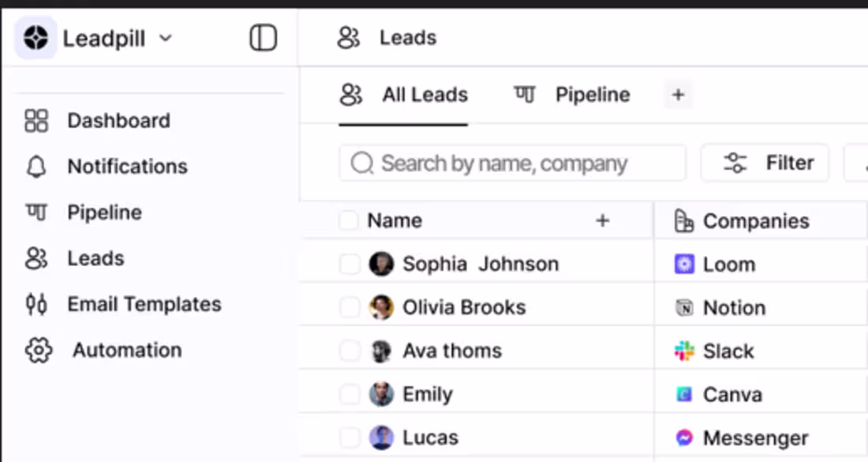868x462 pixels.
Task: Select the Leads people icon in sidebar
Action: 36,258
